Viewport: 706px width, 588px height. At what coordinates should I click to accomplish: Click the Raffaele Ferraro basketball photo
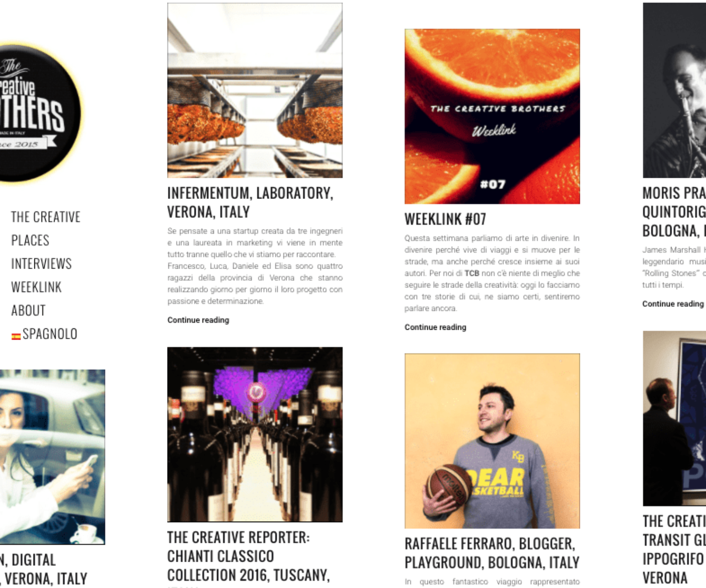[492, 441]
